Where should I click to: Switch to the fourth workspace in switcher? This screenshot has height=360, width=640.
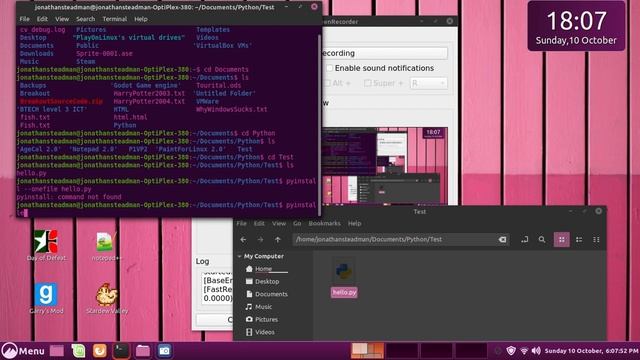(471, 351)
